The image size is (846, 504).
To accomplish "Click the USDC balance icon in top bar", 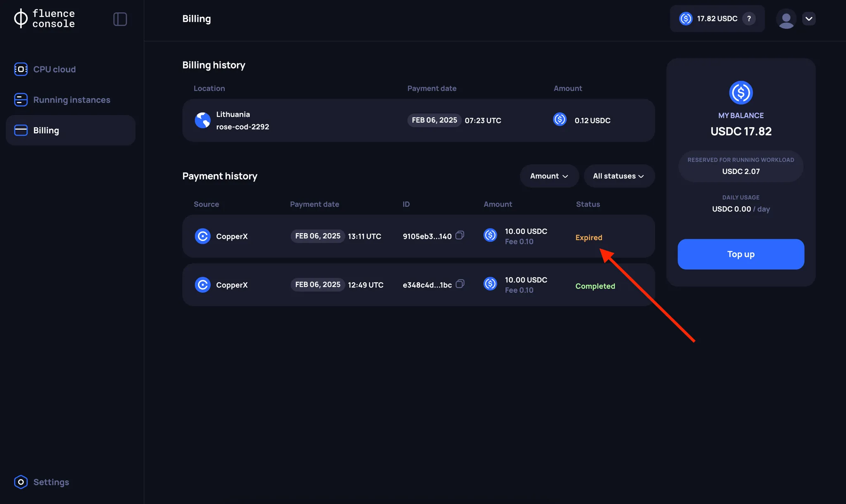I will tap(685, 18).
